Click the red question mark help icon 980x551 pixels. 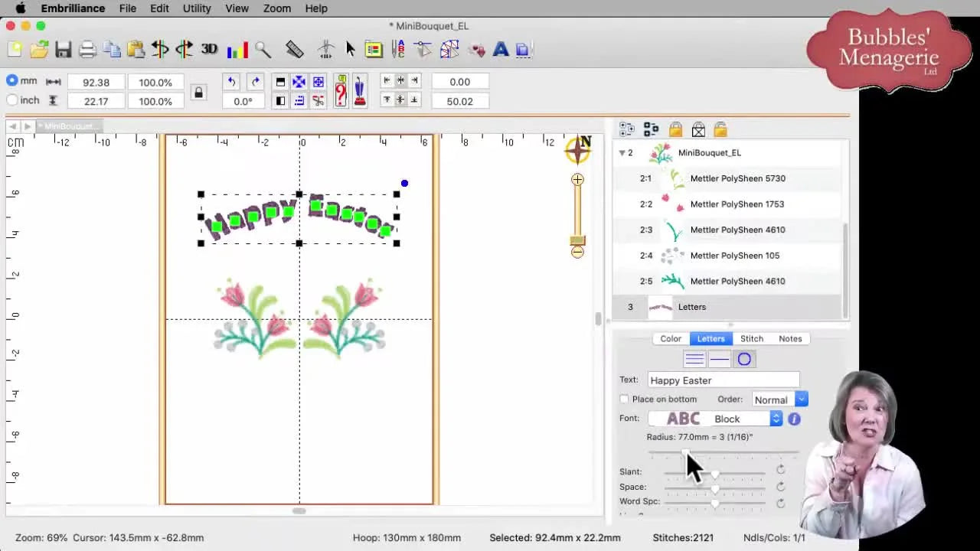341,91
